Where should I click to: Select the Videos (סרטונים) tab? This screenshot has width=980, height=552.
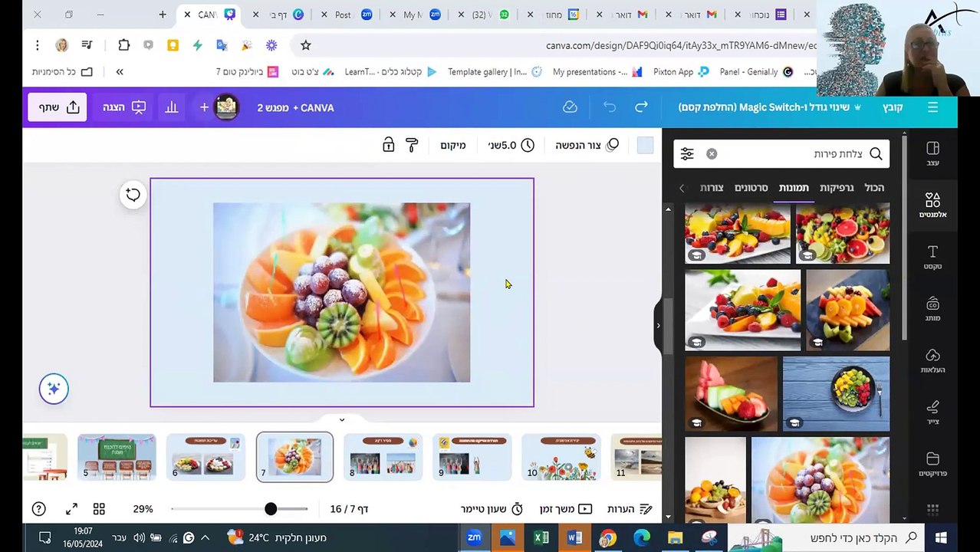[751, 188]
